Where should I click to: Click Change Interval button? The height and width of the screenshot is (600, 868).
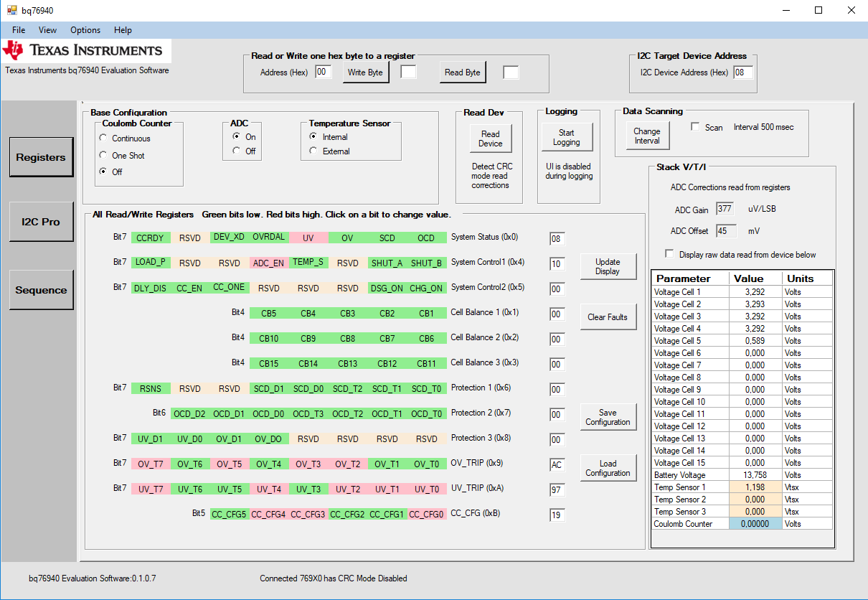(647, 136)
